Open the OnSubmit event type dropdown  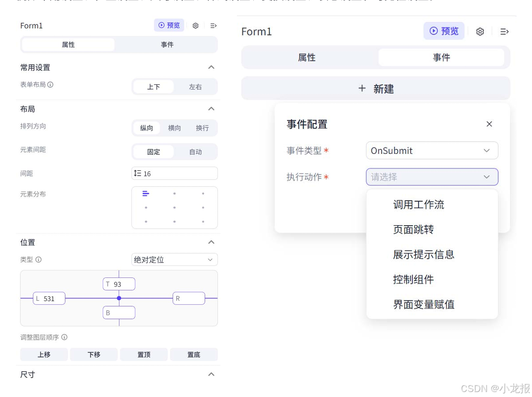tap(431, 150)
